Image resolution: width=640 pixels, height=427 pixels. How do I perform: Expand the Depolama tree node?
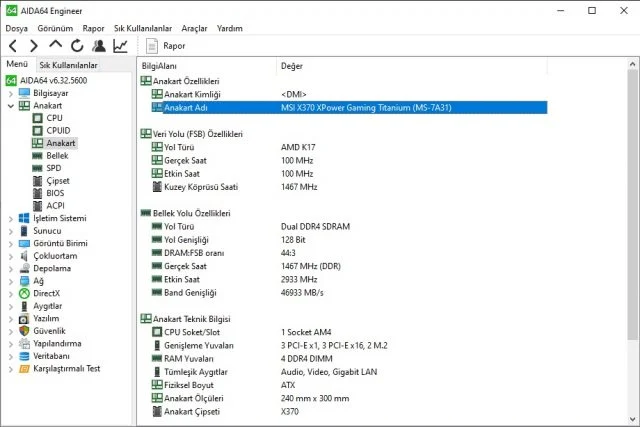11,269
